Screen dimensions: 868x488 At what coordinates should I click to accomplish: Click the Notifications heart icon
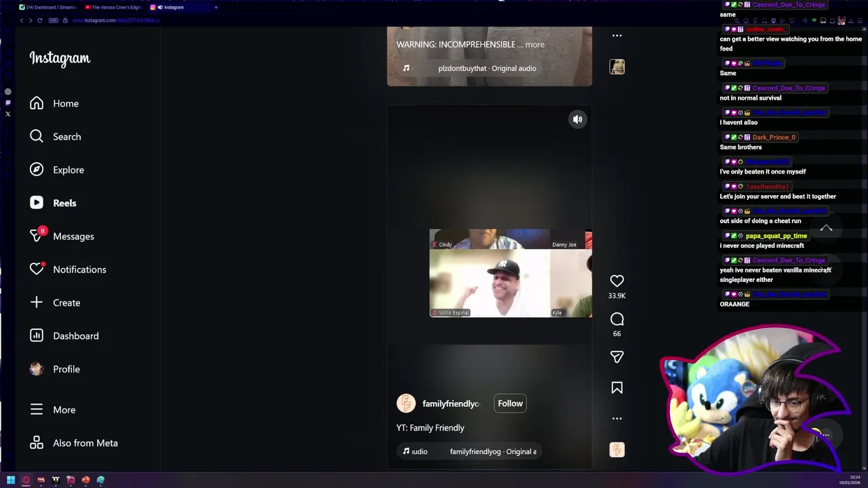click(37, 270)
